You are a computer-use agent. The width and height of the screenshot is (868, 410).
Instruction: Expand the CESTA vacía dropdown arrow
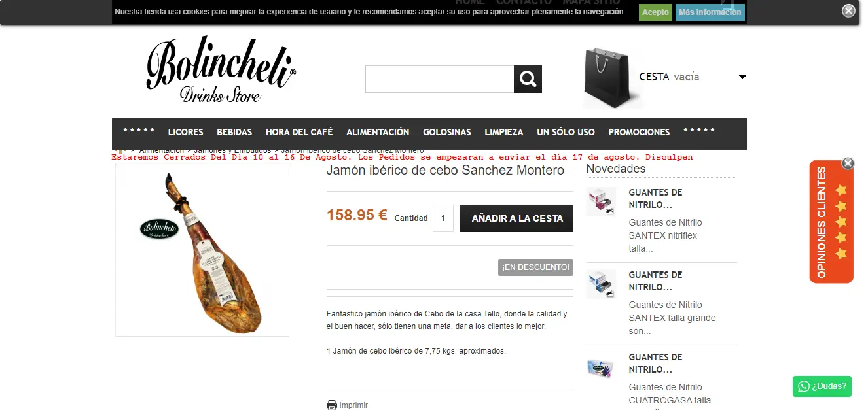point(742,77)
